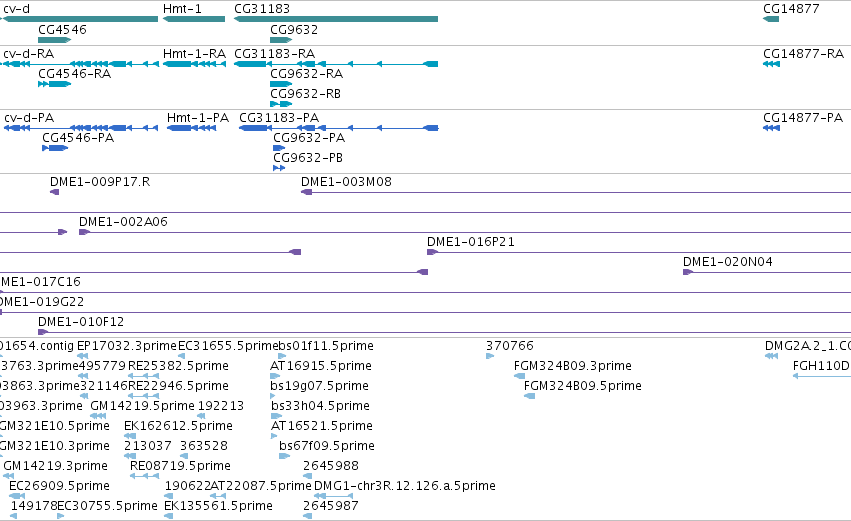Click the RE25382.5prime EST label
Screen dimensions: 851x521
coord(178,366)
